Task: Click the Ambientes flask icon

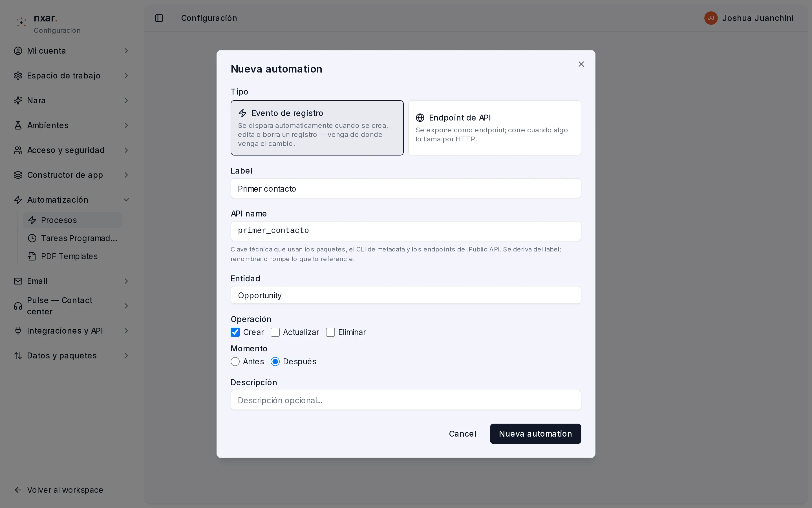Action: click(x=18, y=125)
